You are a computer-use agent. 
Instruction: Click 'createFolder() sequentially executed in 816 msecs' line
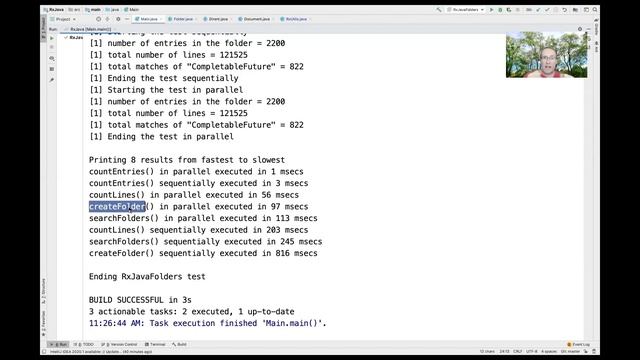click(x=203, y=253)
